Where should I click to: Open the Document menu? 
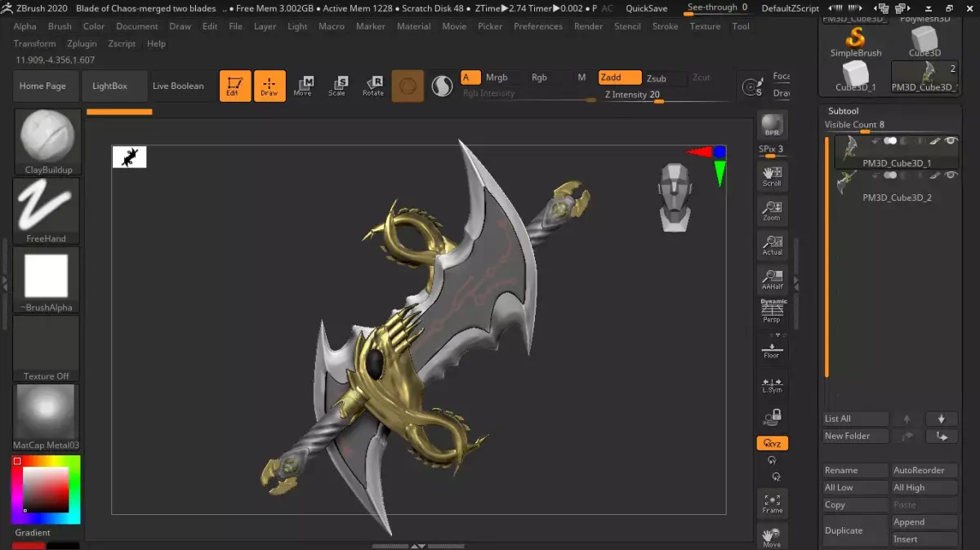click(137, 26)
